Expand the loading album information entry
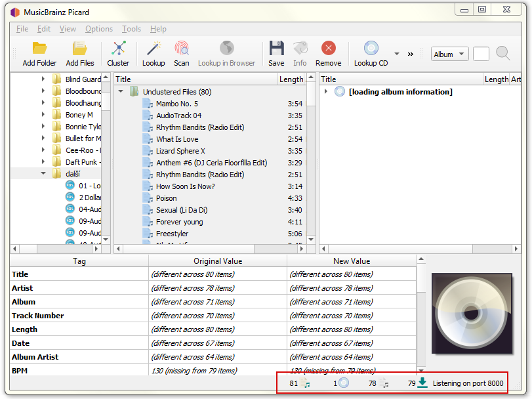Image resolution: width=532 pixels, height=399 pixels. tap(326, 91)
